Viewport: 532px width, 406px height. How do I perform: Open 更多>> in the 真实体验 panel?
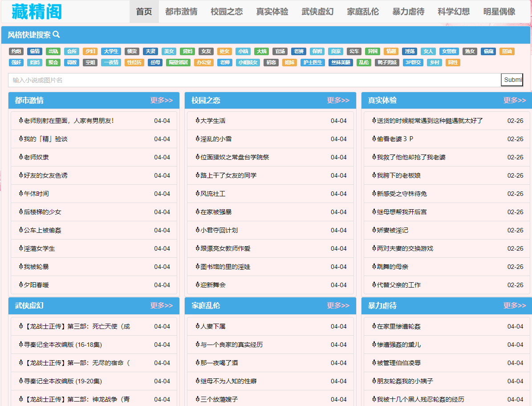(515, 100)
